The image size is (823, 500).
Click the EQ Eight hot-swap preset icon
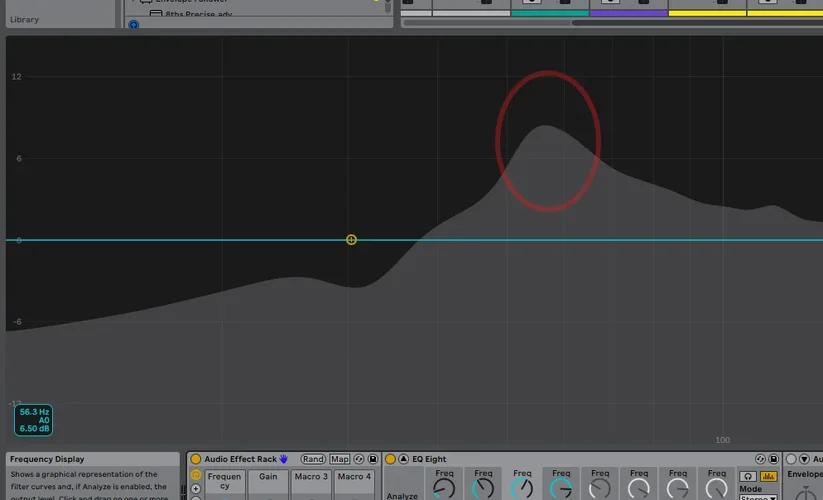[x=760, y=459]
